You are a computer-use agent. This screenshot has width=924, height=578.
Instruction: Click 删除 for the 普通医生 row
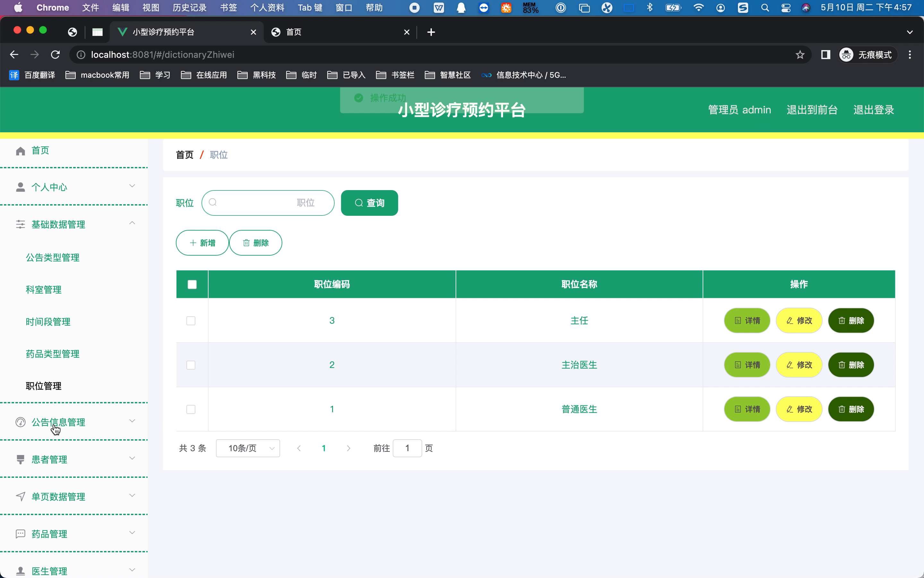[x=851, y=409]
